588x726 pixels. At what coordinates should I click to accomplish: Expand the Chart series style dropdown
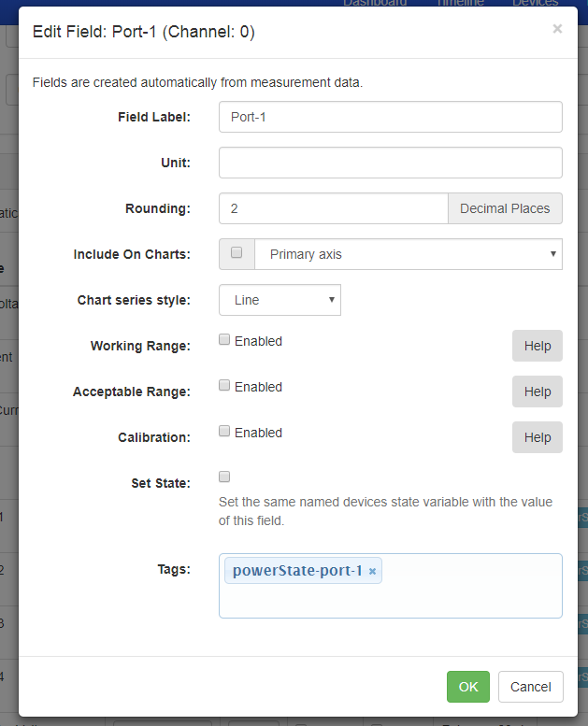click(x=280, y=300)
